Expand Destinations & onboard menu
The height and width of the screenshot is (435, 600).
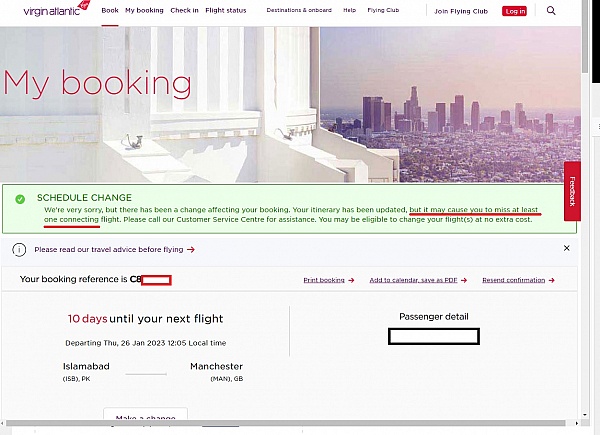(299, 10)
